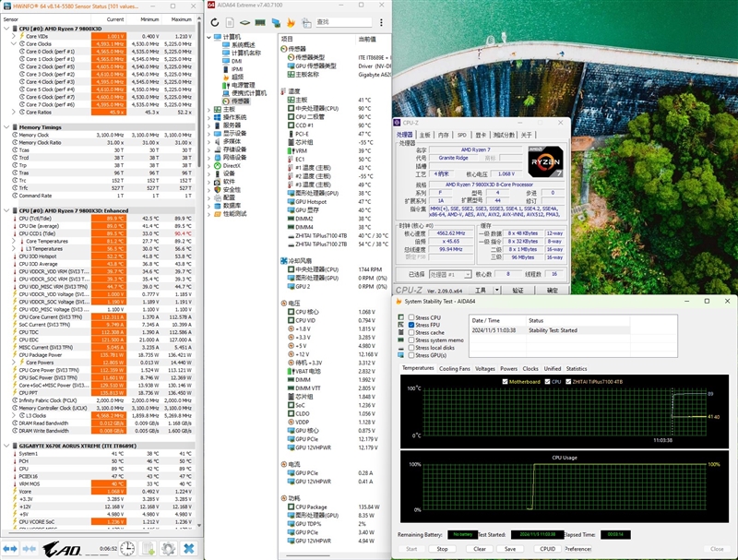Enable the Stress cache checkbox
The image size is (738, 560).
click(x=411, y=332)
